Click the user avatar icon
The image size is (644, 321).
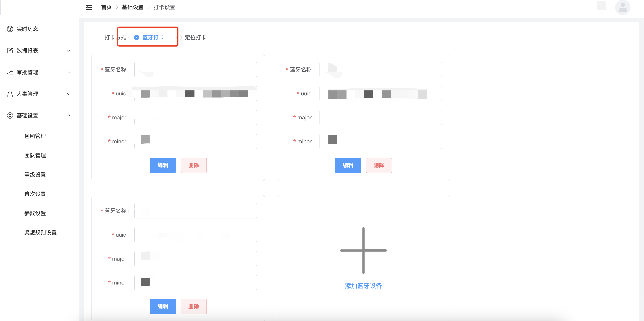(623, 8)
